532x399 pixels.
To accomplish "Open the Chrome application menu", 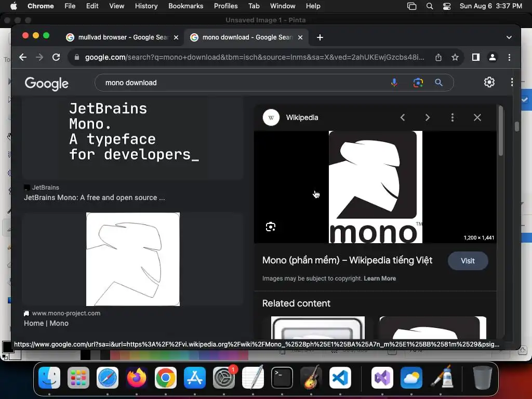I will 41,6.
